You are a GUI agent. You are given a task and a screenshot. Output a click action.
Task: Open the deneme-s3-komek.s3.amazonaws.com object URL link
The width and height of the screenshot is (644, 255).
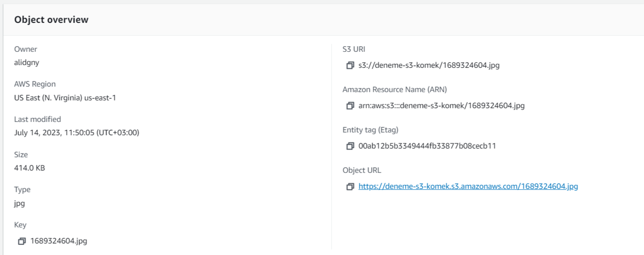click(468, 187)
